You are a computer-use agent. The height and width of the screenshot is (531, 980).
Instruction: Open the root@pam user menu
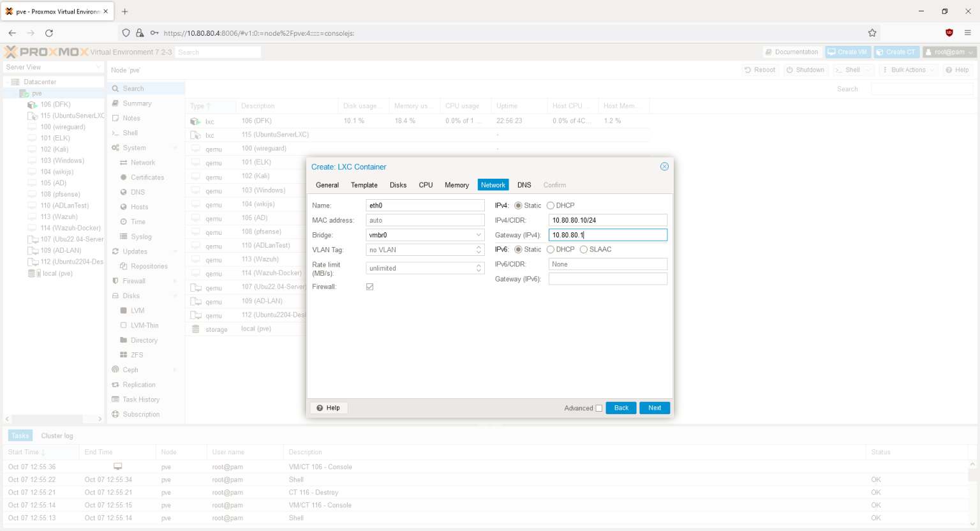[x=949, y=52]
